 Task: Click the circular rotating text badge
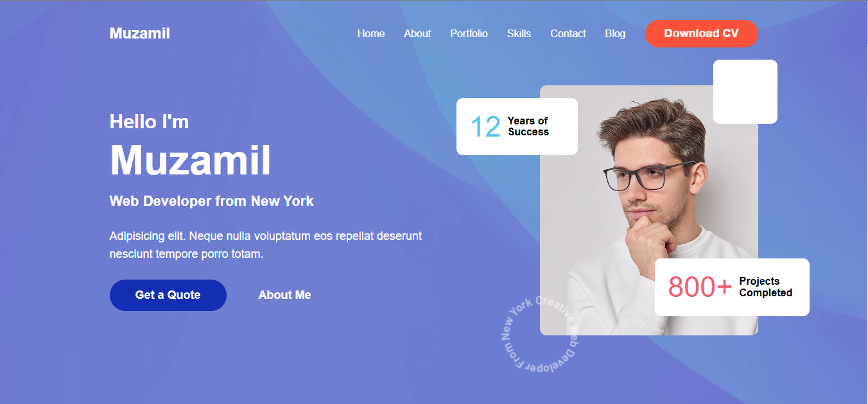pyautogui.click(x=541, y=333)
